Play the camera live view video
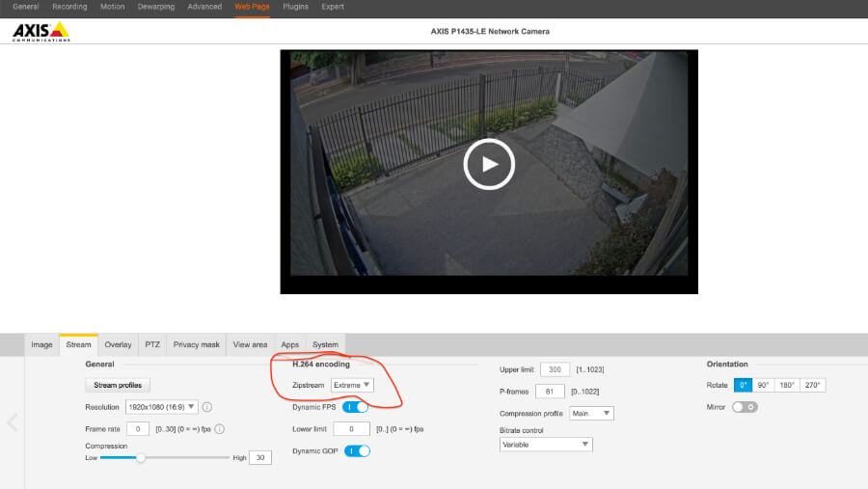This screenshot has width=868, height=489. point(489,165)
